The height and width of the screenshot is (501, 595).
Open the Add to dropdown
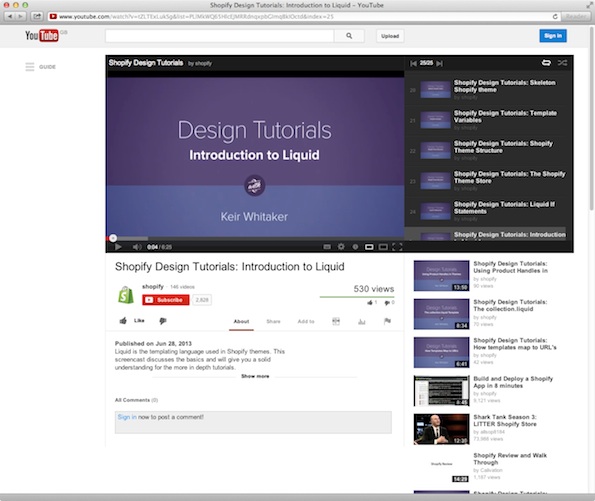click(x=306, y=321)
